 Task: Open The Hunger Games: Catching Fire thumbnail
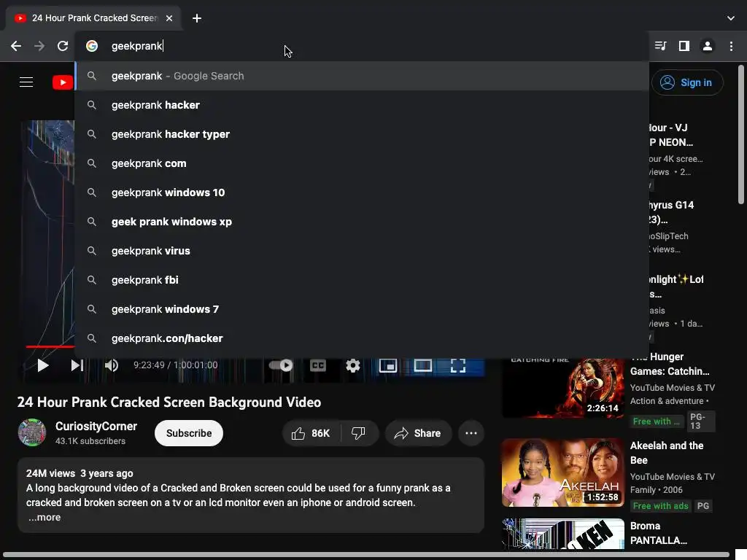point(563,388)
